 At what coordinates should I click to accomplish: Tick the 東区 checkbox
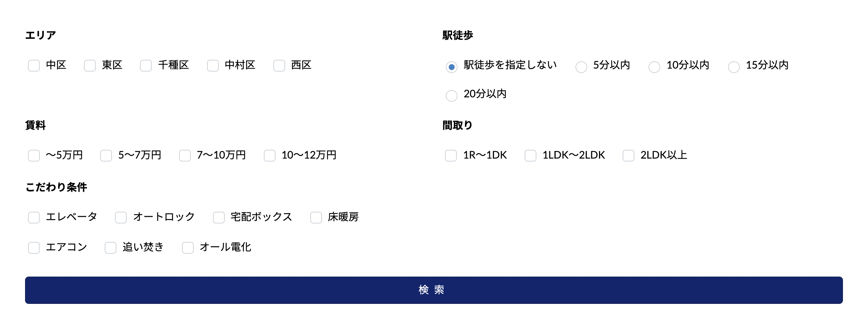[90, 66]
